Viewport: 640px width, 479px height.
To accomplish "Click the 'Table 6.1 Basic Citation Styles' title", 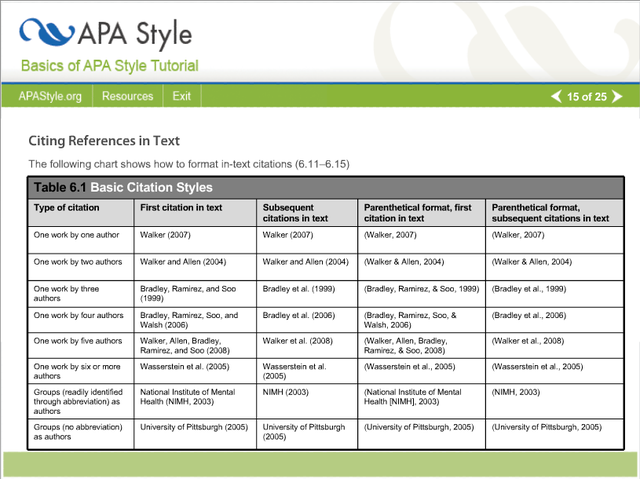I will 123,187.
